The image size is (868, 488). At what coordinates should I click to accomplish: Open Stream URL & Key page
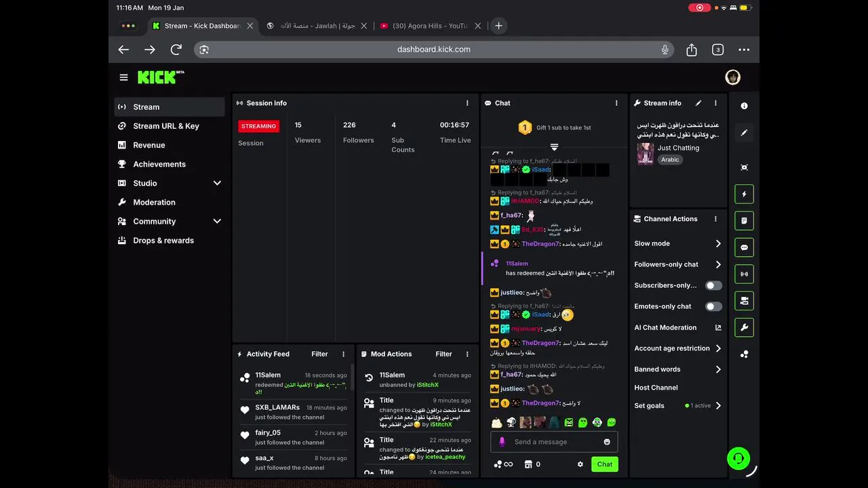coord(170,126)
